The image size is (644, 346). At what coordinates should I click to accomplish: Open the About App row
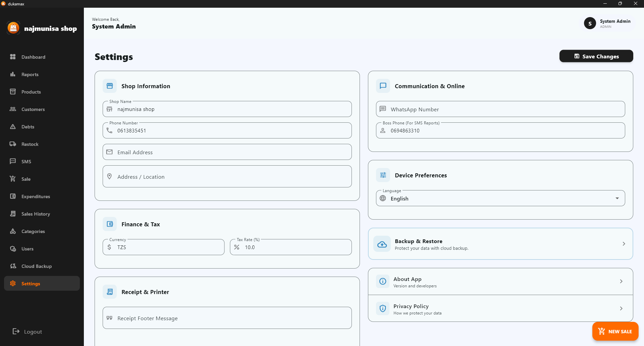pos(500,281)
